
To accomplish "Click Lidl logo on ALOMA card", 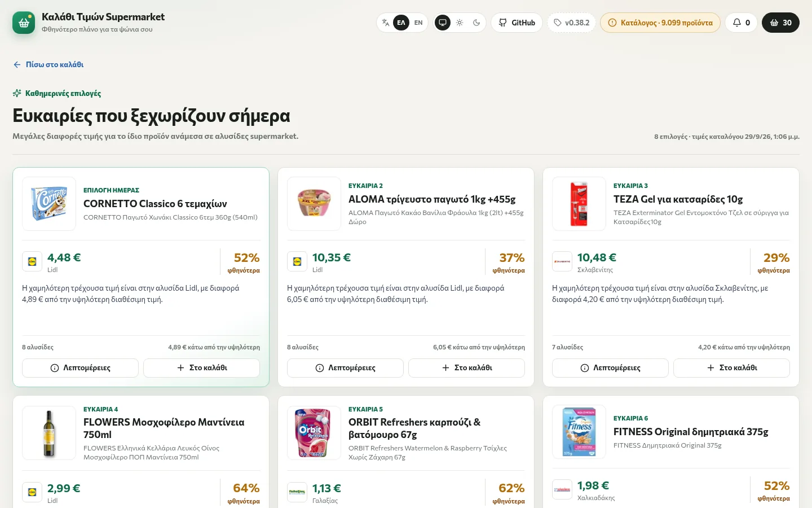I will [x=297, y=261].
